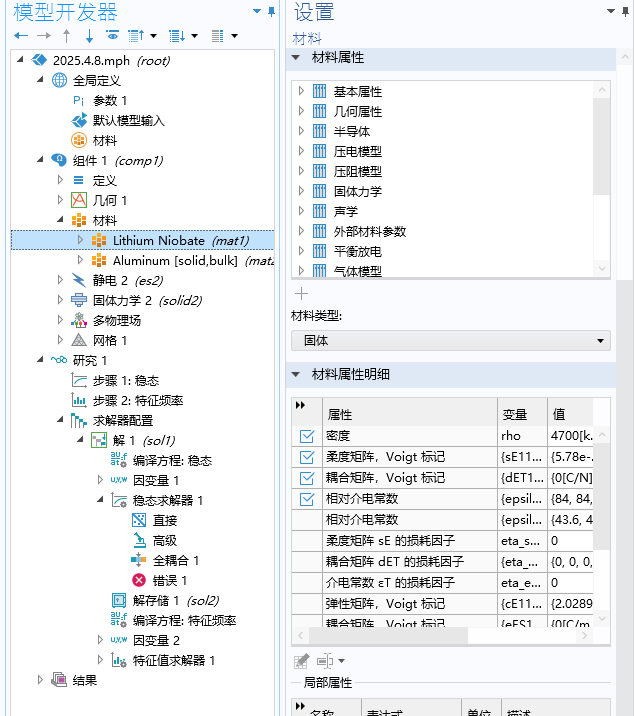Expand the 压电模型 property group
This screenshot has height=716, width=634.
click(301, 151)
